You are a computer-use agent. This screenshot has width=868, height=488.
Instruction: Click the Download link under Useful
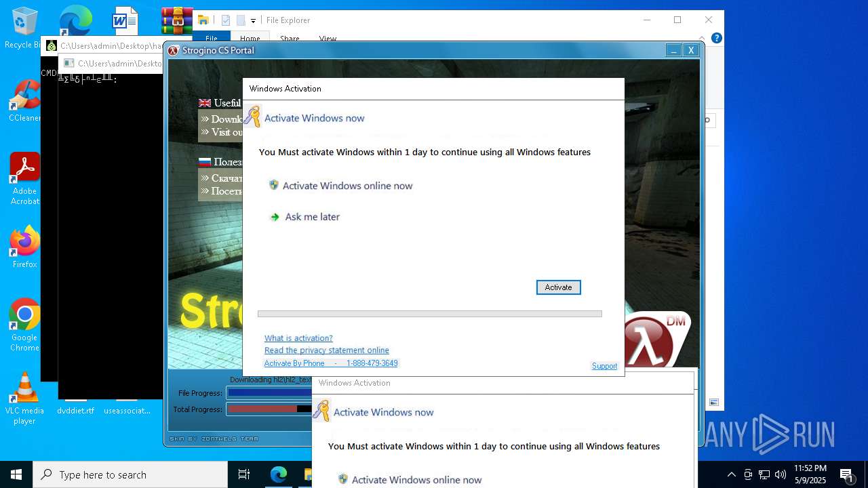point(222,119)
